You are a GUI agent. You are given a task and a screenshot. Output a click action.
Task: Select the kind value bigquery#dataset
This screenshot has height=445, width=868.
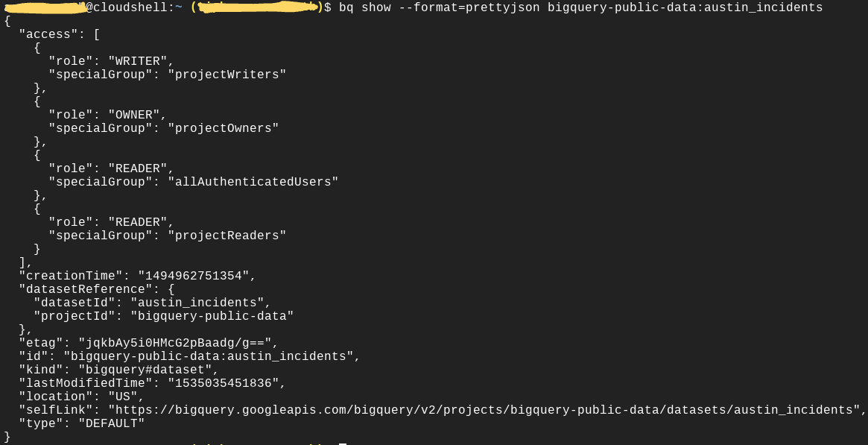point(145,369)
